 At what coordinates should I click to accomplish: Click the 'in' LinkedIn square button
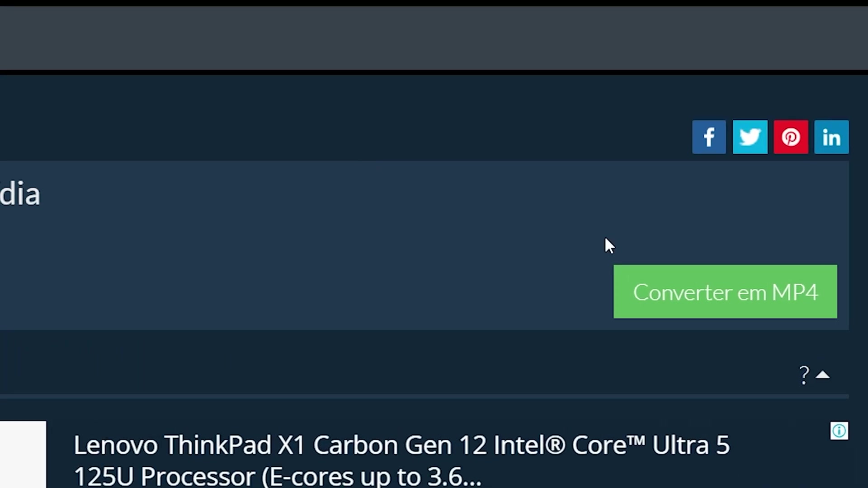click(831, 137)
